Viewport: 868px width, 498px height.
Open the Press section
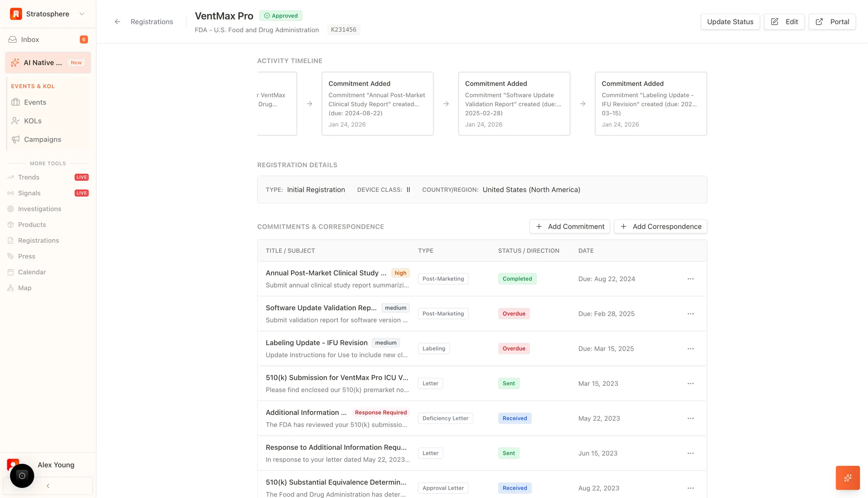click(26, 256)
